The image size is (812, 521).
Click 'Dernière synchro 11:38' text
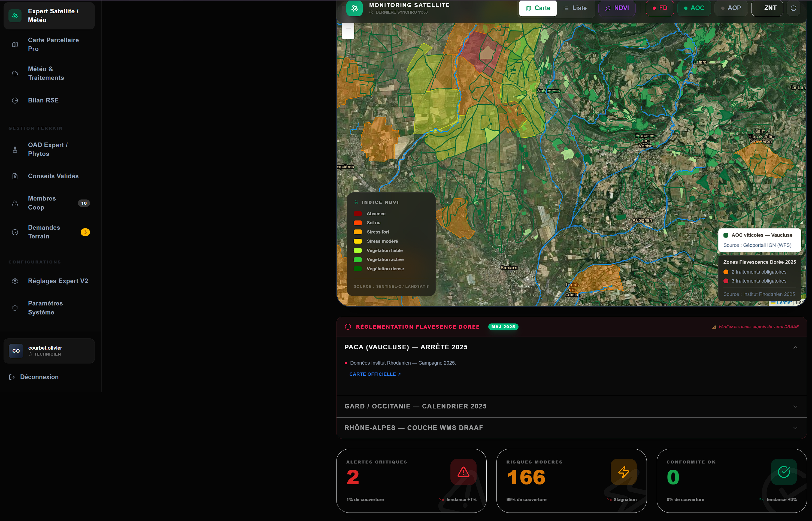(401, 12)
